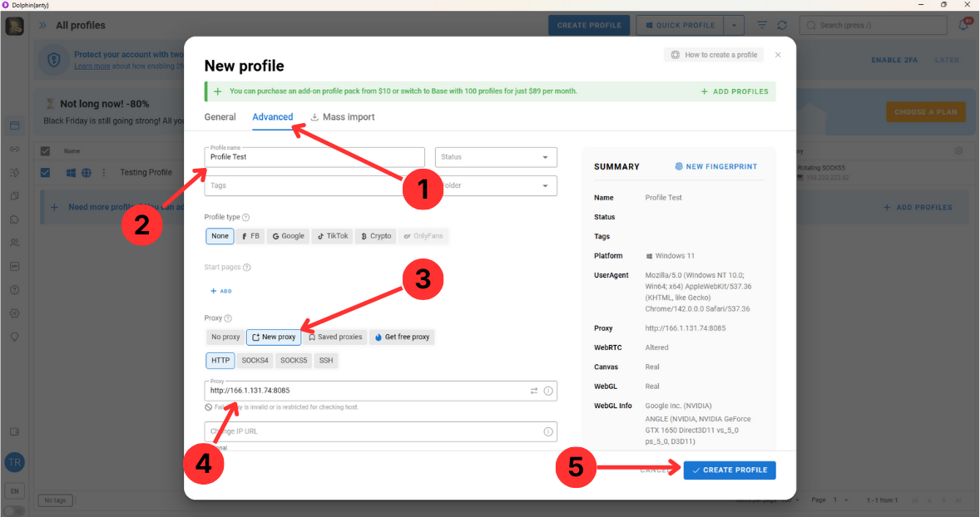This screenshot has height=517, width=980.
Task: Click the lightbulb icon in sidebar
Action: click(x=14, y=337)
